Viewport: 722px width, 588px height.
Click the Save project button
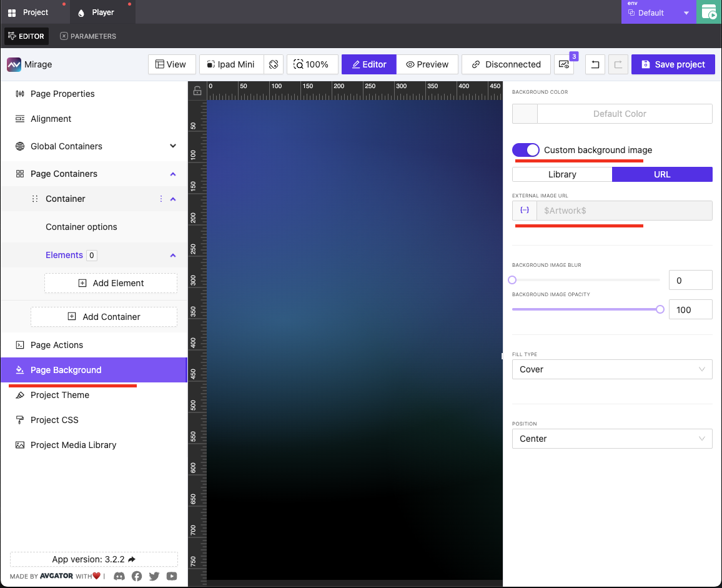tap(673, 64)
